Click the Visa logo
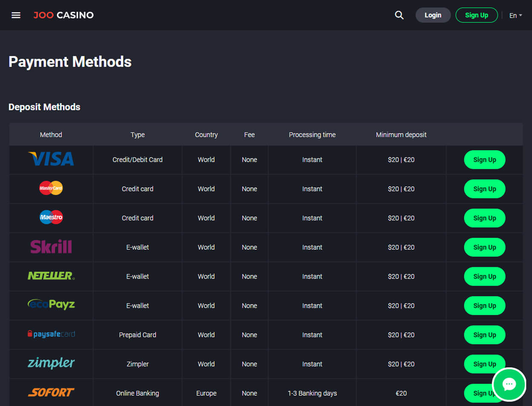The height and width of the screenshot is (406, 532). click(x=51, y=159)
